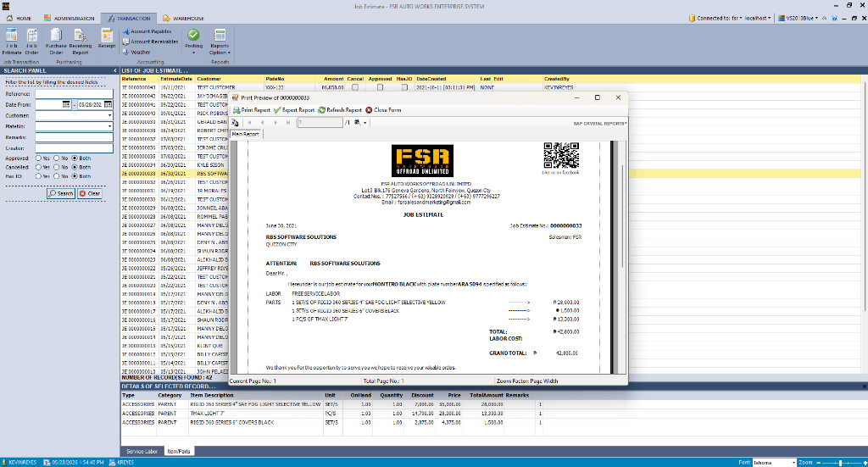
Task: Click the Refresh Report button
Action: 340,110
